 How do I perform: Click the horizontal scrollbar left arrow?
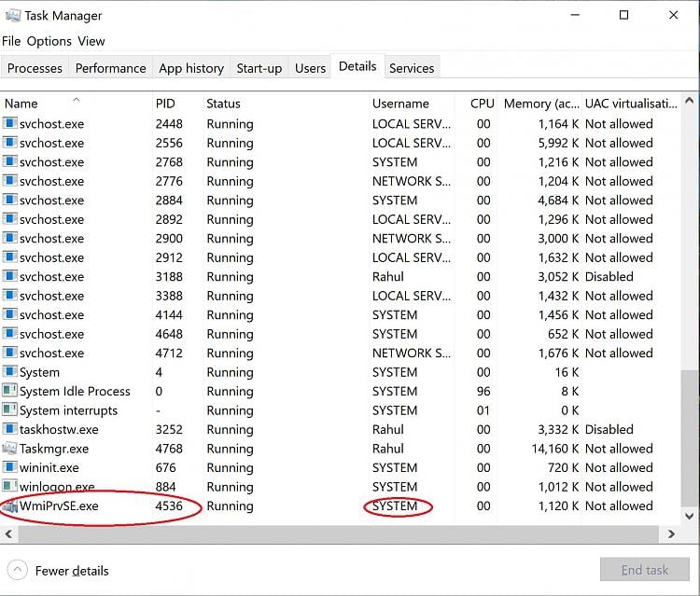click(x=8, y=534)
